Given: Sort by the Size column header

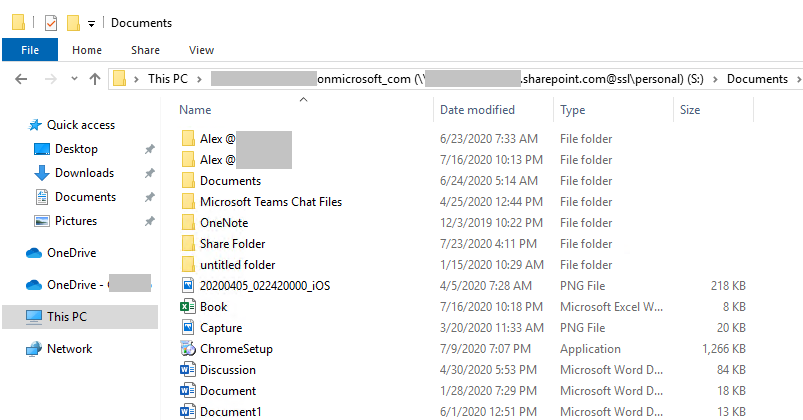Looking at the screenshot, I should 689,110.
